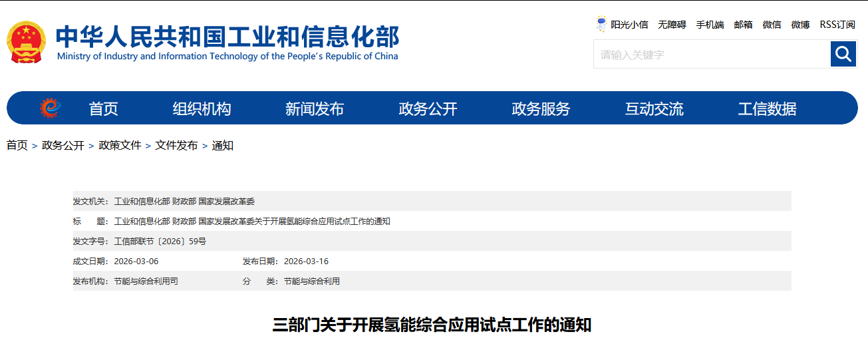Click the issuing agencies text 工业和信息化部 财政部 国家发展改革委

point(184,202)
